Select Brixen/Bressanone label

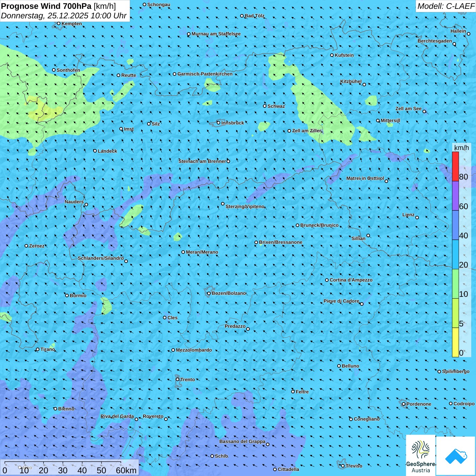(x=280, y=242)
